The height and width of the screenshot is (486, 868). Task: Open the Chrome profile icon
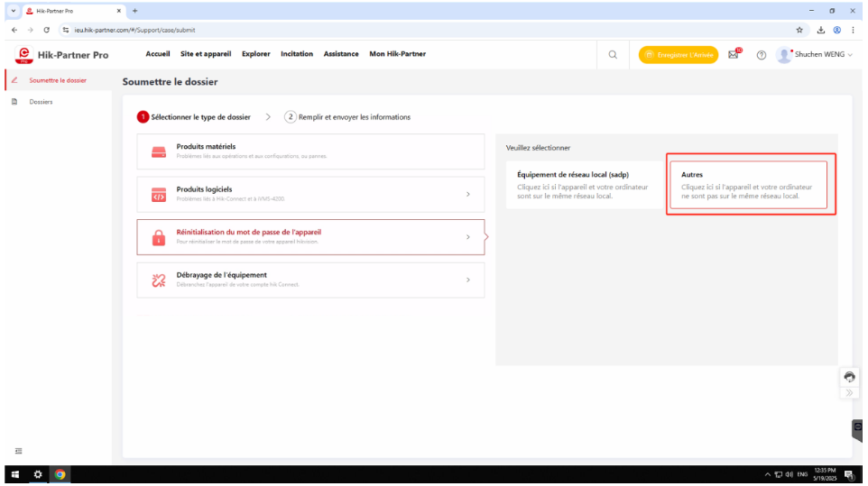pos(837,30)
